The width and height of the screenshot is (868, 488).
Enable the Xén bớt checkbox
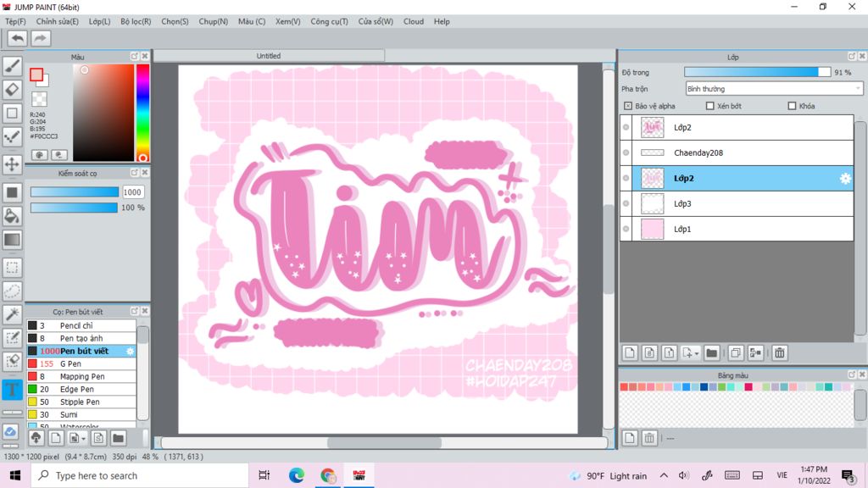[709, 106]
